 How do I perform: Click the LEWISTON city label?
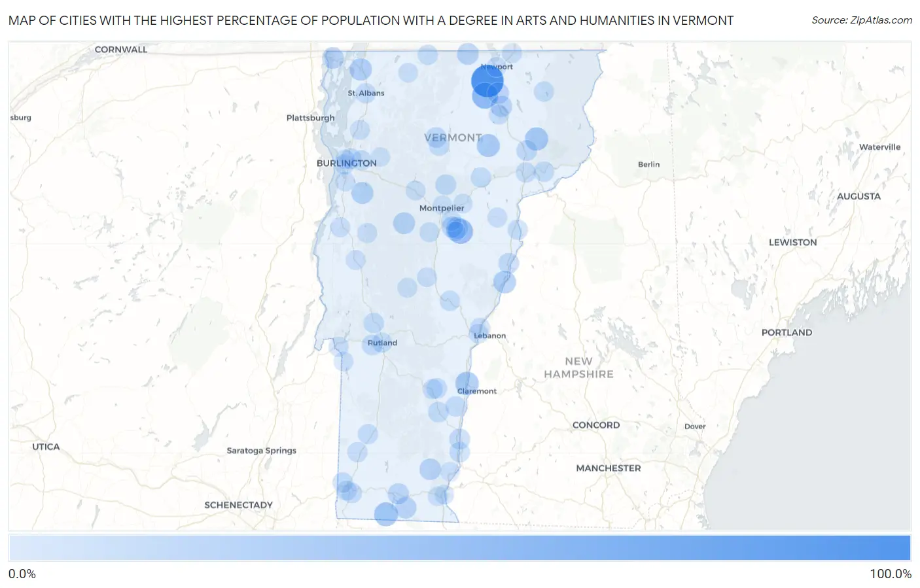click(x=792, y=242)
